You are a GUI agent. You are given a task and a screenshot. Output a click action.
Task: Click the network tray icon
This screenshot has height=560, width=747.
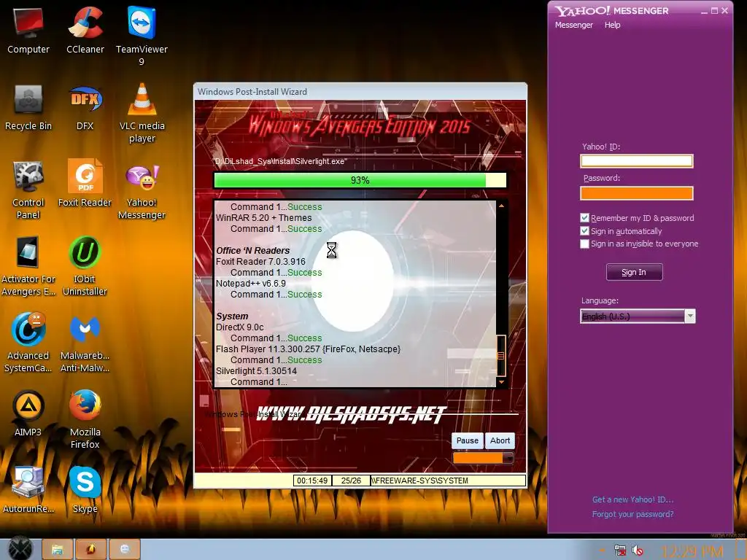coord(620,551)
